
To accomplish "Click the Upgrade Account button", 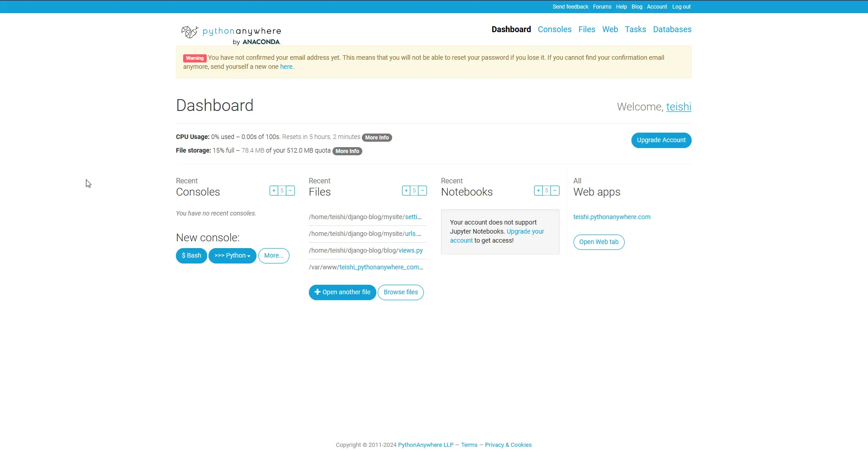I will coord(661,140).
